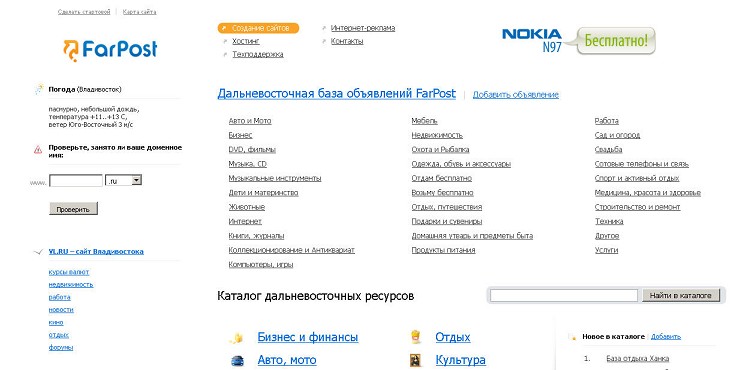Screen dimensions: 743x370
Task: Open the Хостинг menu item
Action: (246, 41)
